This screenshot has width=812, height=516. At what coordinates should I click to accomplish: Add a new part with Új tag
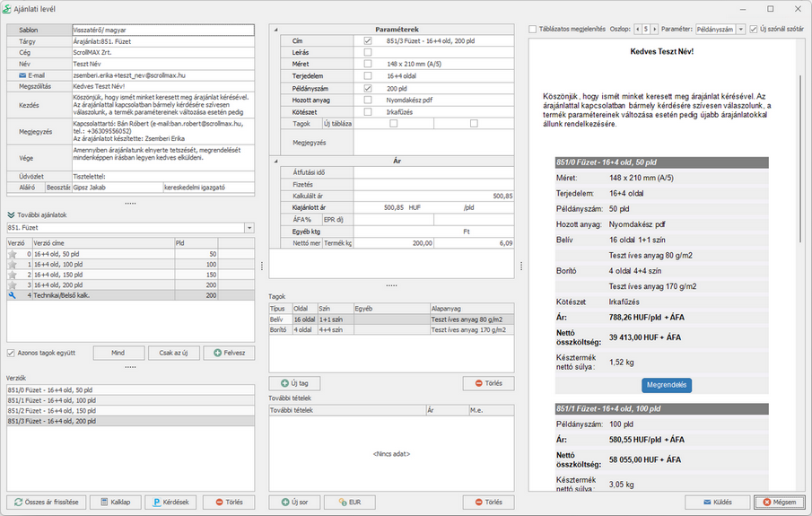(x=294, y=383)
